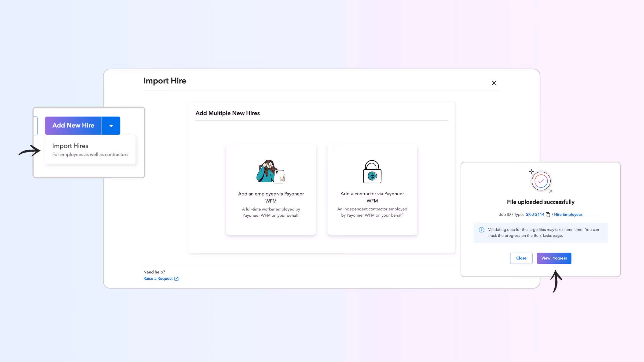
Task: Click the circular success checkmark icon
Action: point(541,181)
